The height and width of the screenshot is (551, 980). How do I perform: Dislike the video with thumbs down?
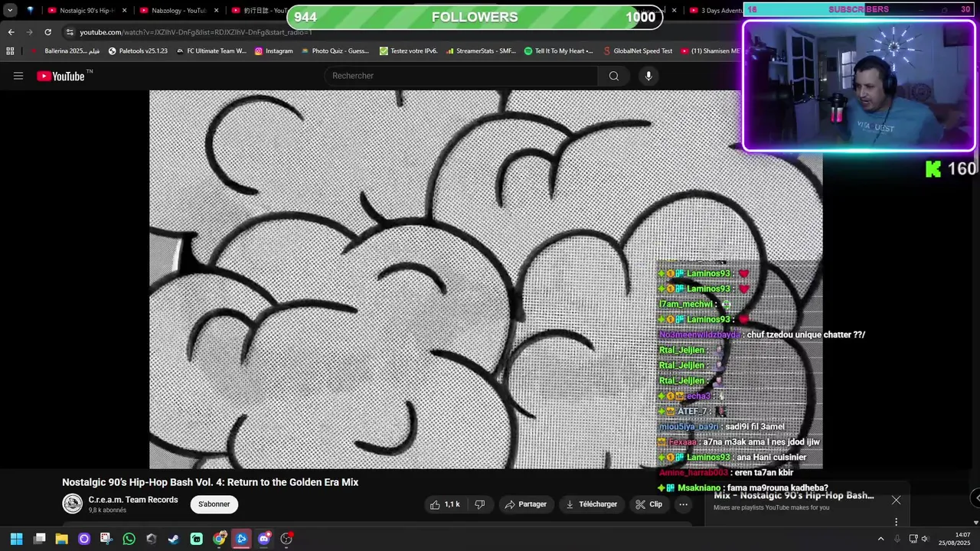480,504
